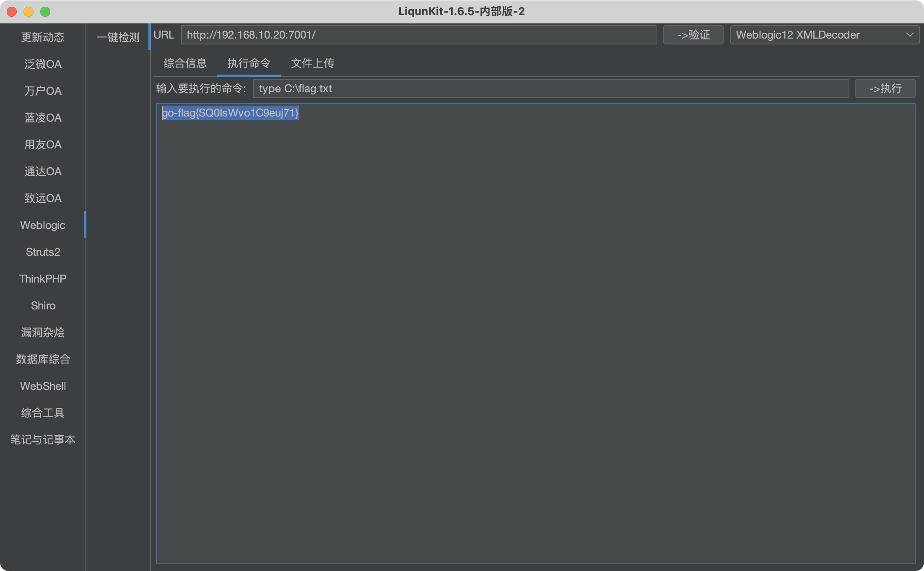The image size is (924, 571).
Task: Select 泛微OA in the sidebar
Action: click(x=43, y=64)
